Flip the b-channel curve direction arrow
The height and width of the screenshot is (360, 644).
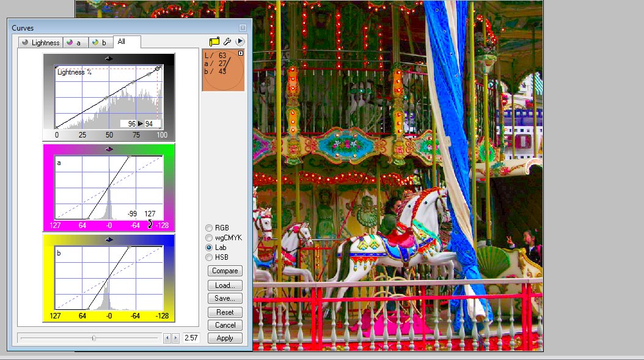(x=108, y=240)
